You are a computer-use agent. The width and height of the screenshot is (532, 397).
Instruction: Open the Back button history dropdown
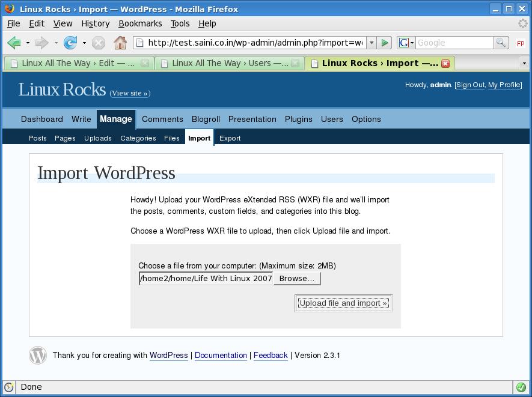pos(28,43)
